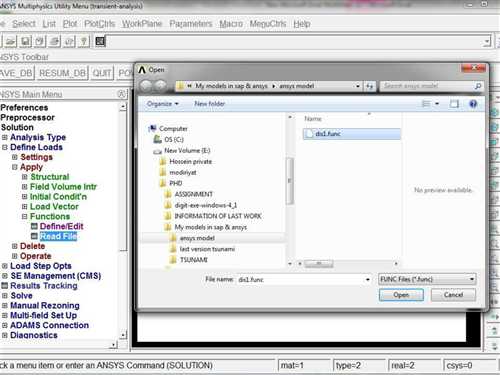Click the help question mark toolbar icon
Image resolution: width=500 pixels, height=375 pixels.
pos(84,41)
